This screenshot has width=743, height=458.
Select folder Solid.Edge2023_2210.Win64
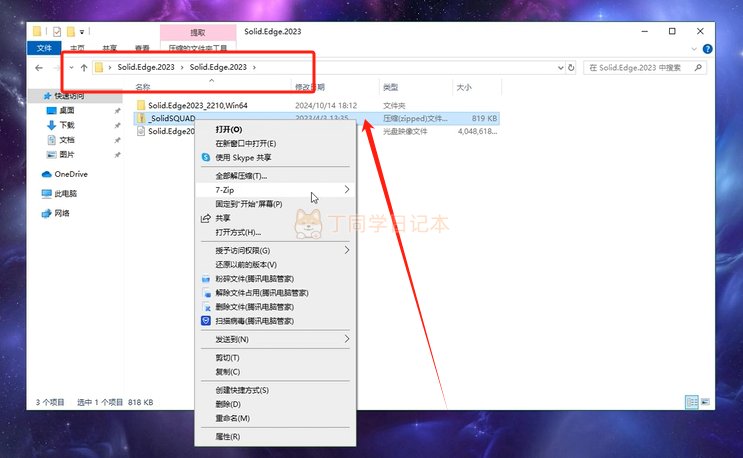pyautogui.click(x=198, y=105)
